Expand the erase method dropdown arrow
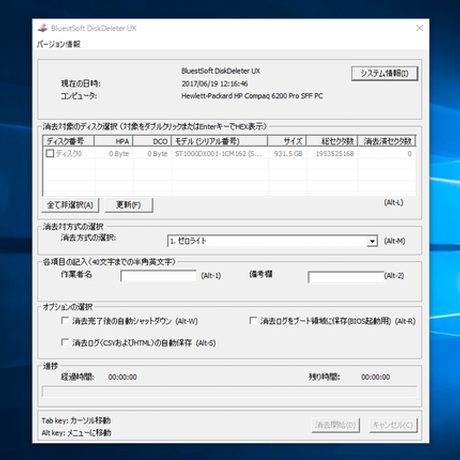The image size is (460, 460). tap(372, 241)
